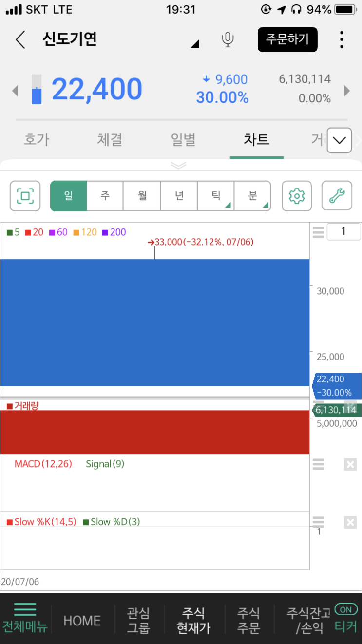Switch to the 호가 tab
Viewport: 362px width, 644px height.
tap(37, 140)
